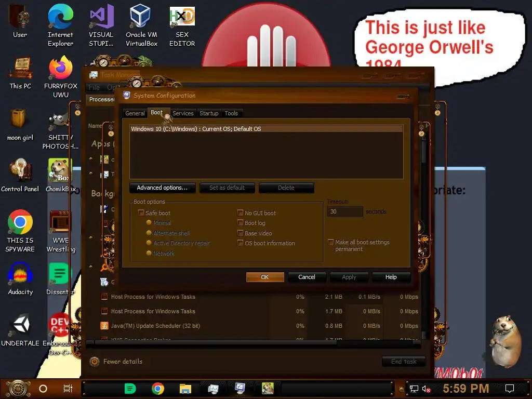Open the VISUAL STUPI... desktop shortcut

point(101,24)
